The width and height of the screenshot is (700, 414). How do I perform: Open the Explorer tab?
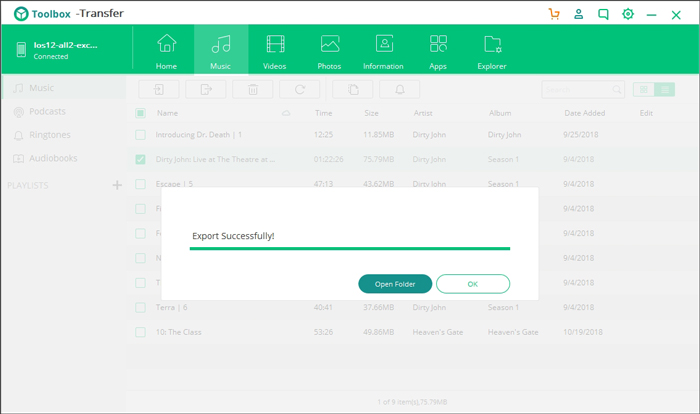tap(492, 50)
